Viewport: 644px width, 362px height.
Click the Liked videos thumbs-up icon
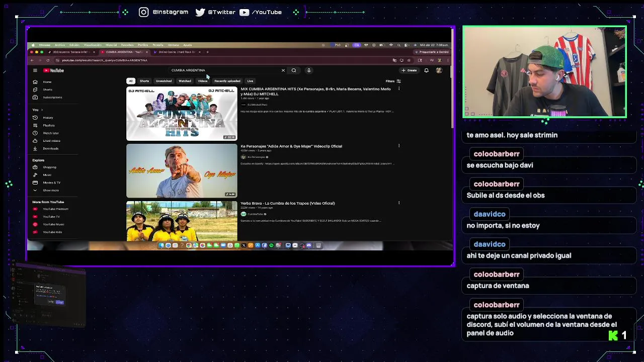click(35, 141)
